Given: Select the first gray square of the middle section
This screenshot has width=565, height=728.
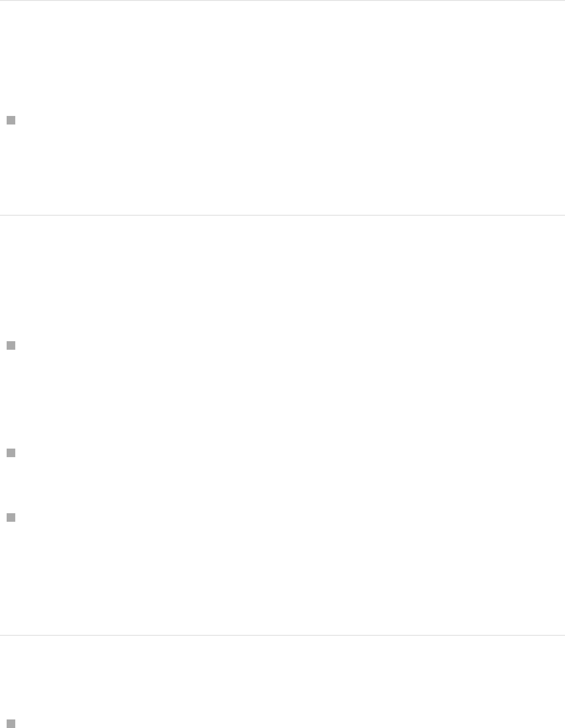Looking at the screenshot, I should (x=11, y=345).
